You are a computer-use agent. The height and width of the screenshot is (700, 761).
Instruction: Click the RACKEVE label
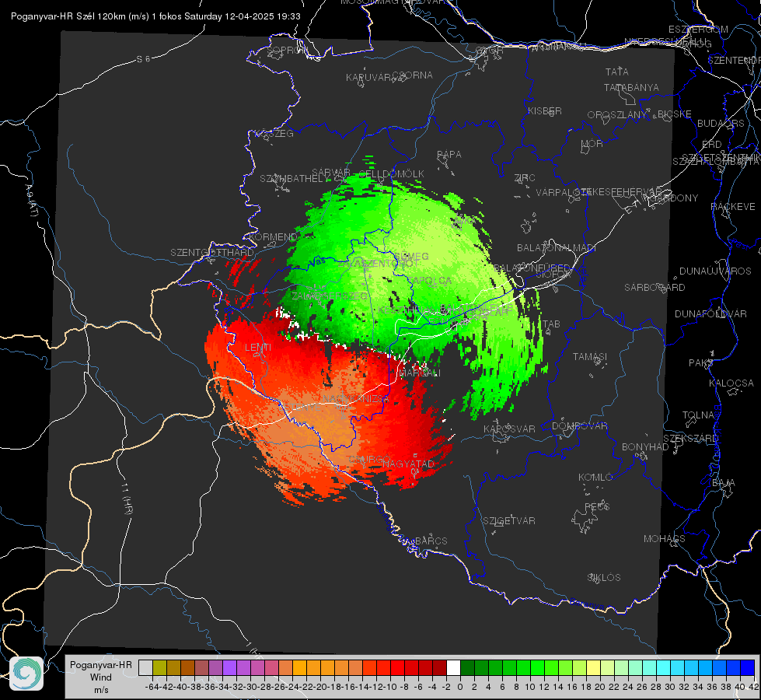coord(733,207)
